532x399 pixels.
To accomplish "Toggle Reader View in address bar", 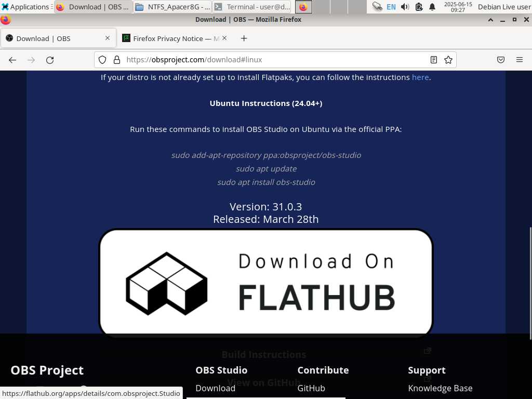I will point(434,60).
